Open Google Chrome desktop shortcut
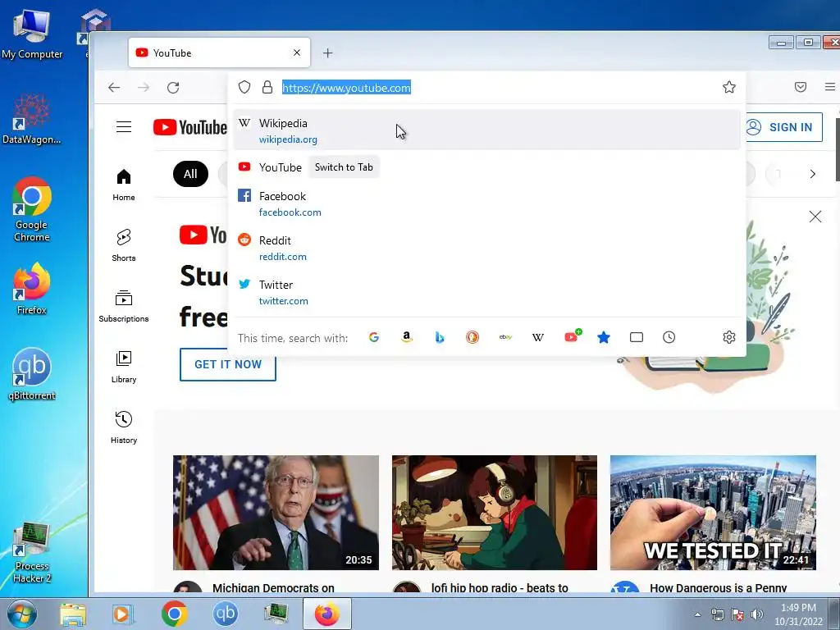Screen dimensions: 840x630 [32, 209]
